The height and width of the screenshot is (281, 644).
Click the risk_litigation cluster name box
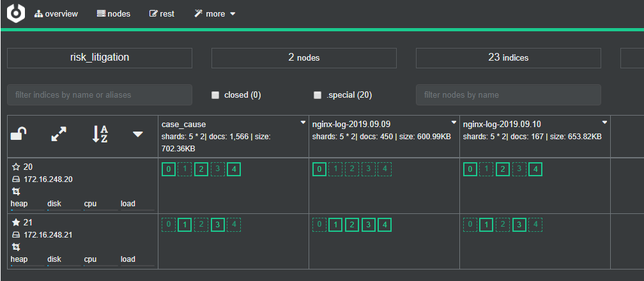(100, 58)
